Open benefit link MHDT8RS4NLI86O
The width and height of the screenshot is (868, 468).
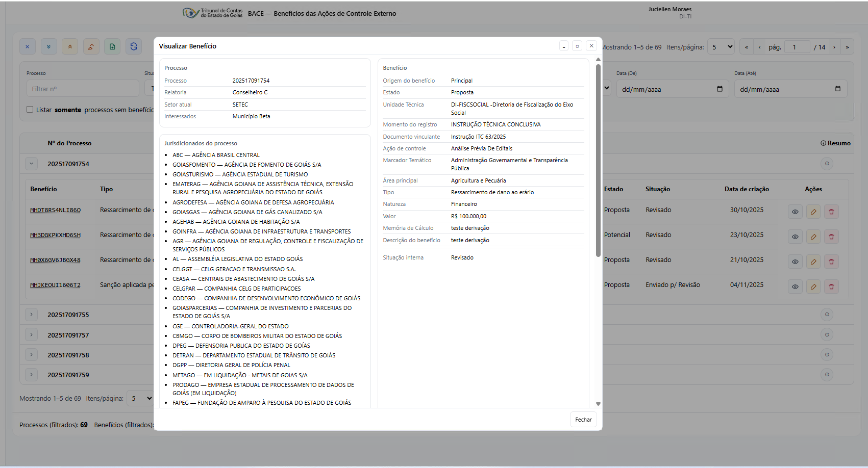pyautogui.click(x=55, y=210)
